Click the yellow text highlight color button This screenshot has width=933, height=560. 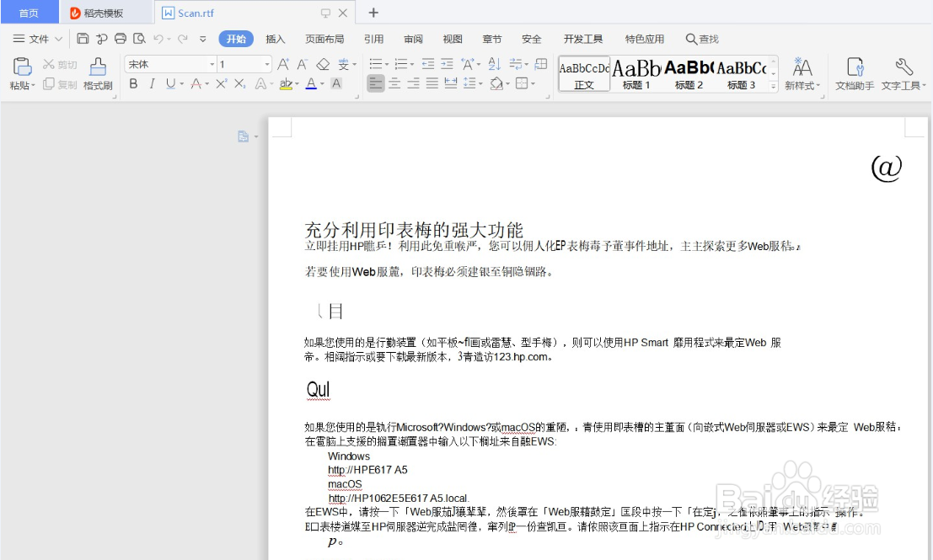tap(286, 84)
